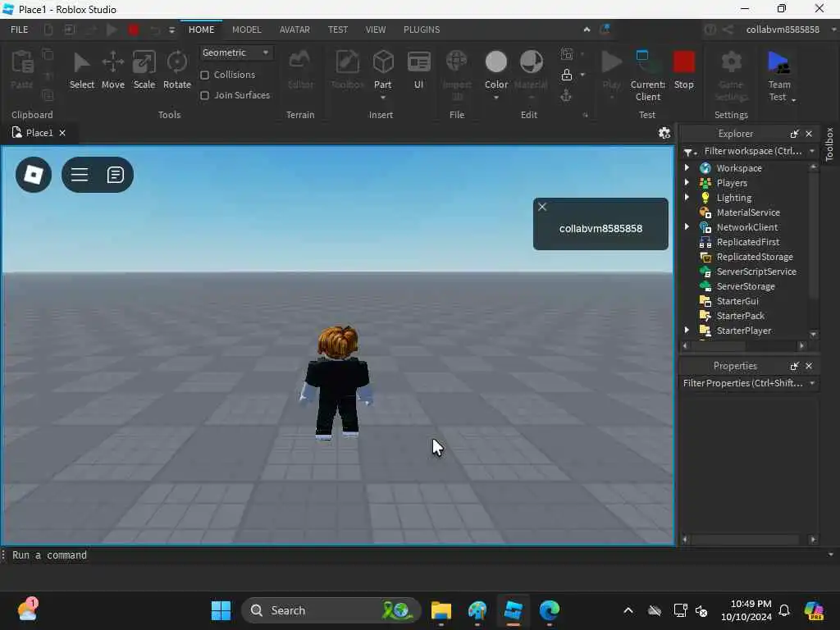Click the taskbar Search box

tap(331, 610)
